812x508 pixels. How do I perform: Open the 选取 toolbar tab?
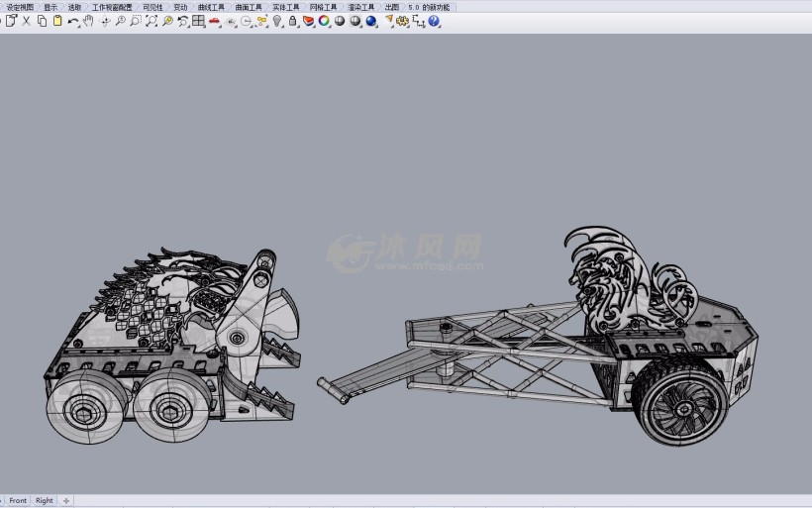pos(74,7)
